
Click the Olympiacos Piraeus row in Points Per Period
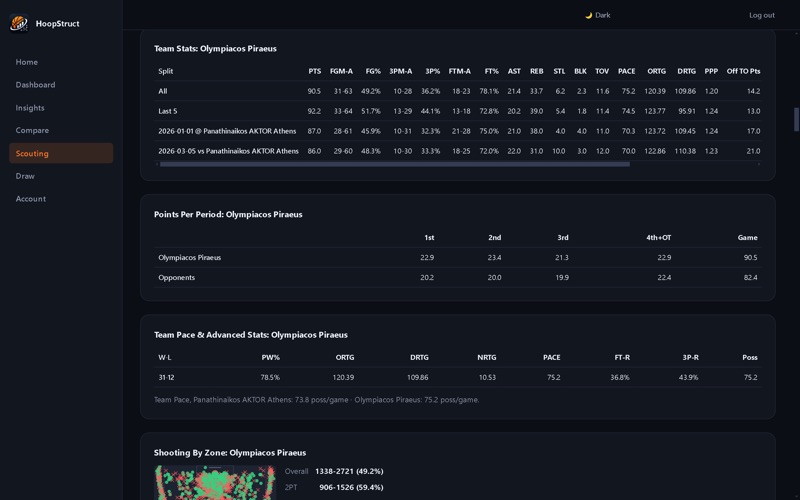[458, 258]
